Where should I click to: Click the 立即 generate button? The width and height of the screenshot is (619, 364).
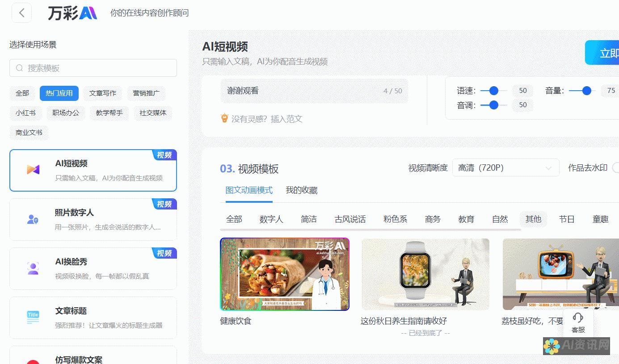point(602,53)
